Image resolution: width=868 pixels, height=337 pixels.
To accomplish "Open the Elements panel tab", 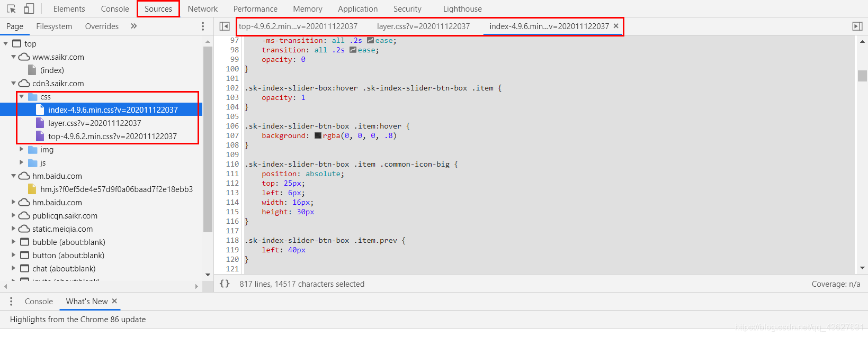I will click(69, 9).
